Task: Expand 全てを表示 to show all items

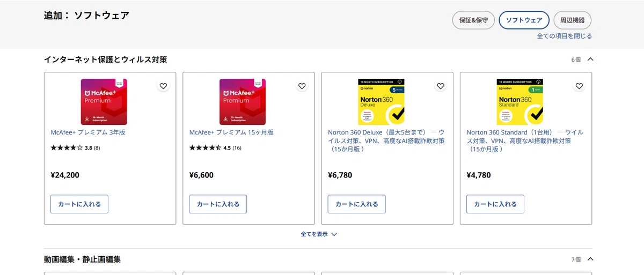Action: (319, 234)
